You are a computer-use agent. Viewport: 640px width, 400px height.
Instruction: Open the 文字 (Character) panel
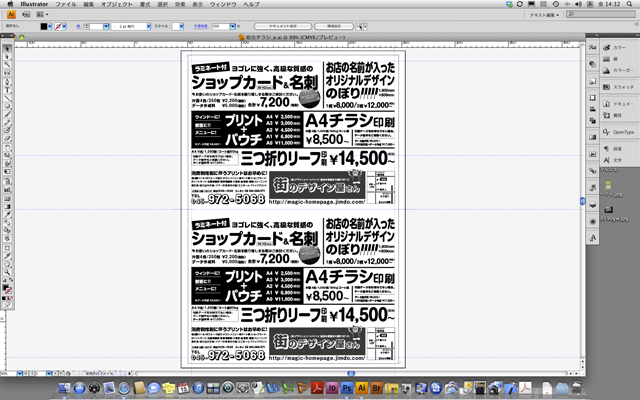pos(613,159)
